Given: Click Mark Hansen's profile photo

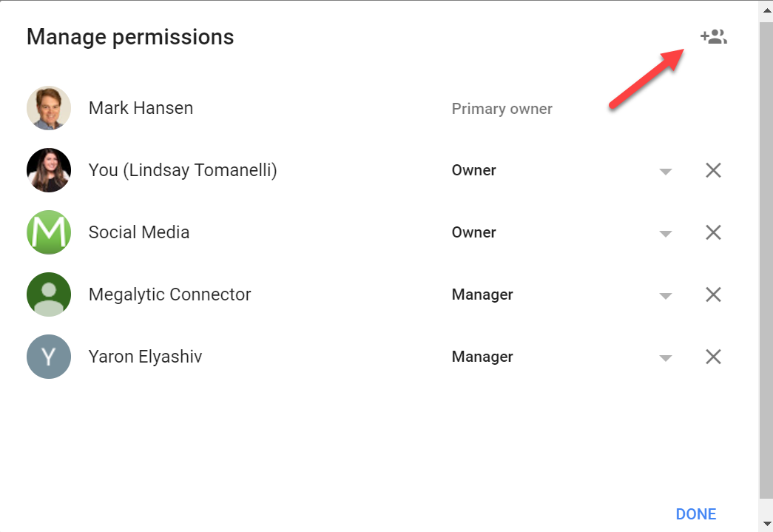Looking at the screenshot, I should pyautogui.click(x=49, y=108).
